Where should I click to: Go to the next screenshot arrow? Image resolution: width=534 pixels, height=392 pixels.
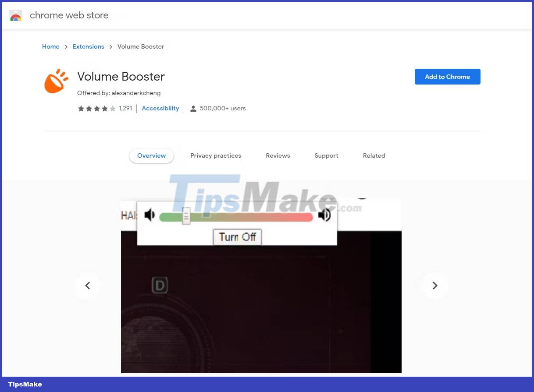point(435,286)
